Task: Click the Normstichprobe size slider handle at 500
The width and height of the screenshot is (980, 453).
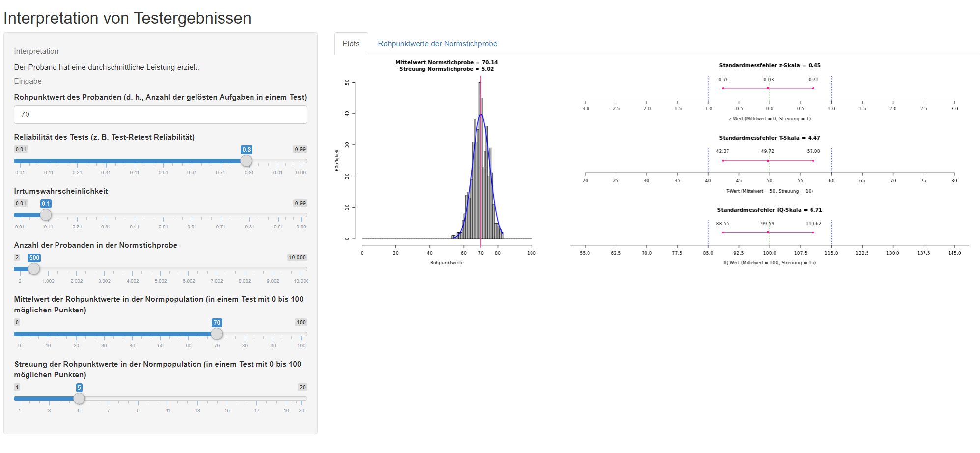Action: [x=34, y=269]
